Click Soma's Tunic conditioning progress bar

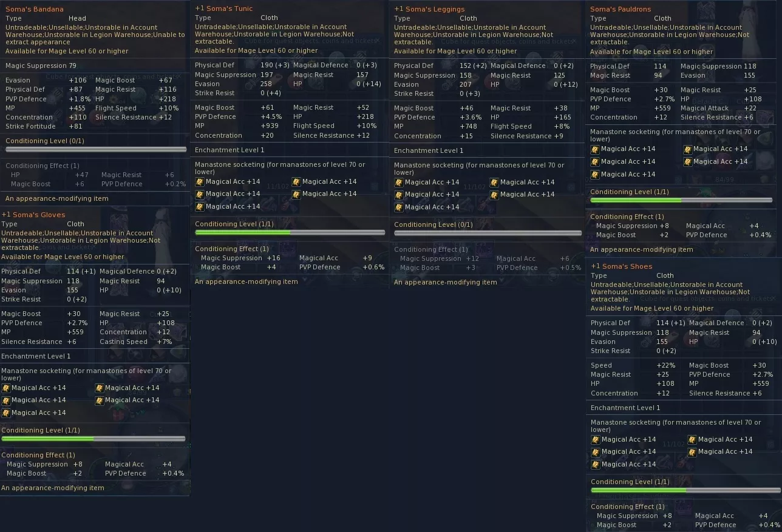click(290, 232)
